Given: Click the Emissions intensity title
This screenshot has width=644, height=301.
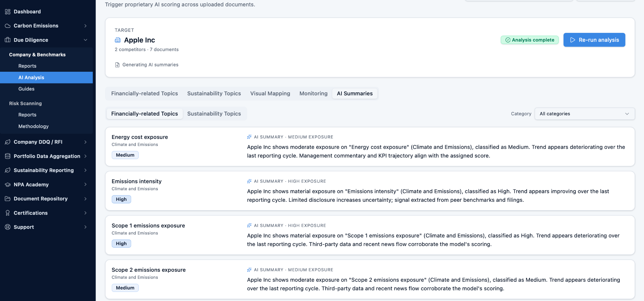Looking at the screenshot, I should (x=137, y=181).
